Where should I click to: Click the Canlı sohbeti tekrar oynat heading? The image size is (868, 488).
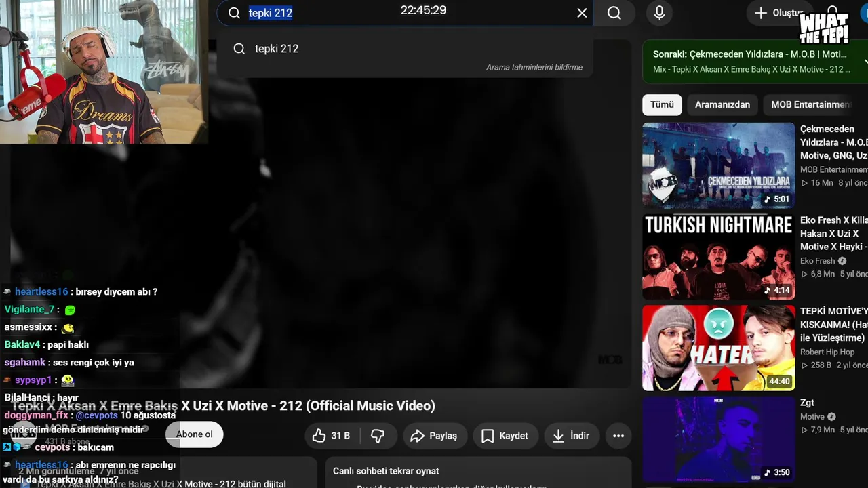pos(386,471)
